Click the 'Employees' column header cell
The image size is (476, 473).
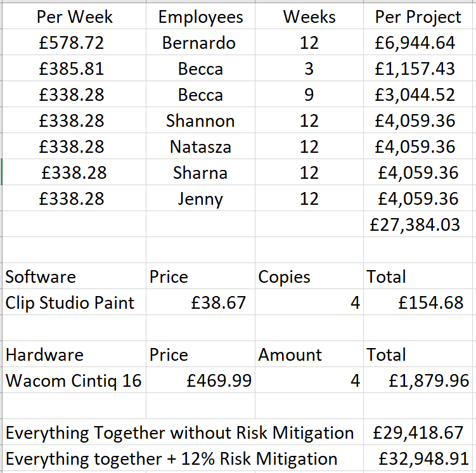pyautogui.click(x=200, y=17)
